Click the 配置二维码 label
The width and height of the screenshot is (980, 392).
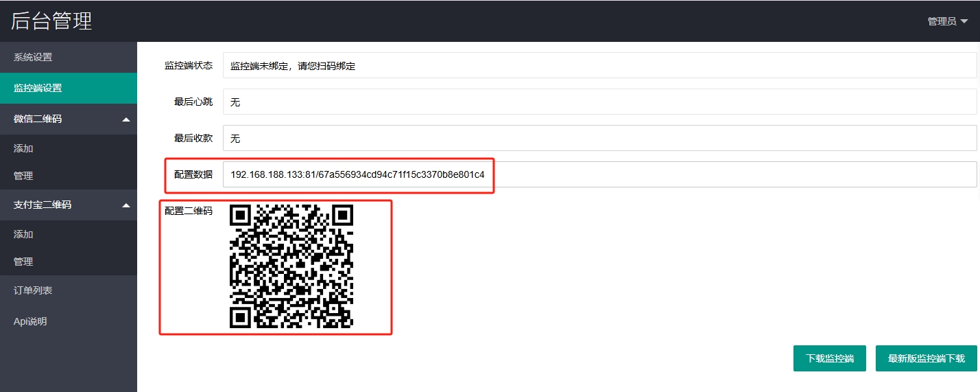click(x=189, y=211)
